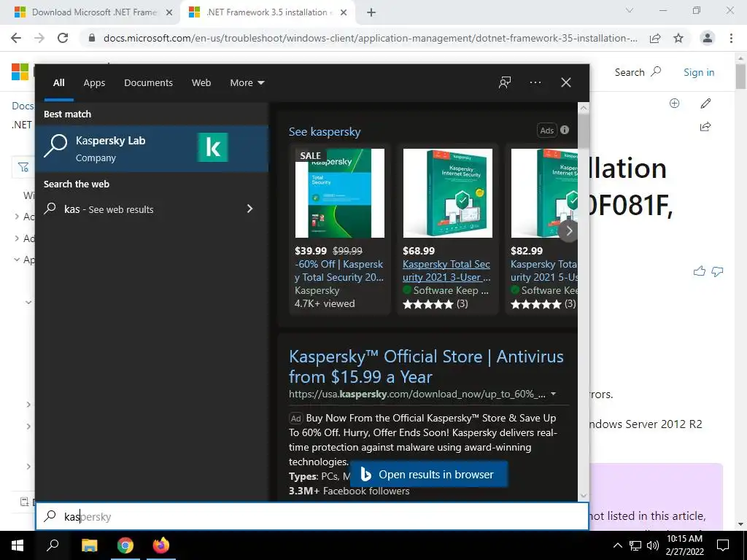
Task: Open the Kaspersky Total Security 2021 3-User link
Action: [x=446, y=271]
